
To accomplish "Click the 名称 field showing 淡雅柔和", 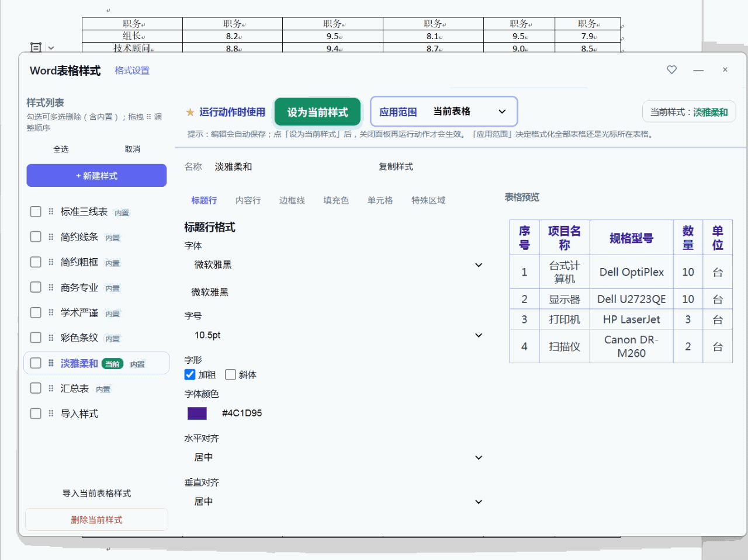I will pos(234,166).
